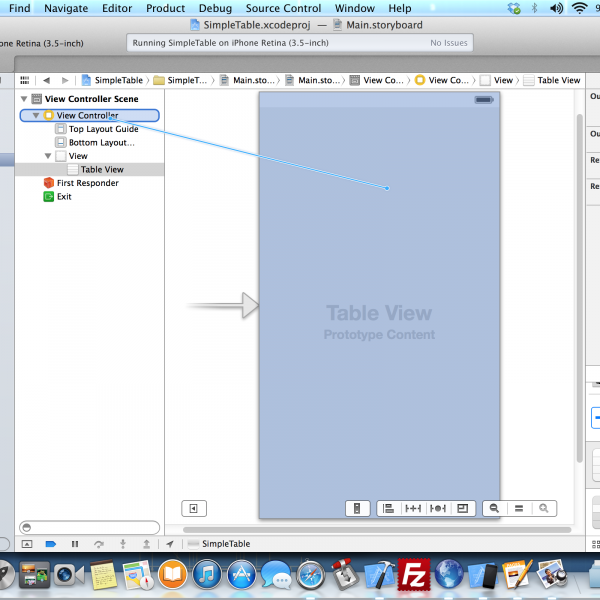Open the Source Control menu
The image size is (600, 600).
(x=283, y=8)
